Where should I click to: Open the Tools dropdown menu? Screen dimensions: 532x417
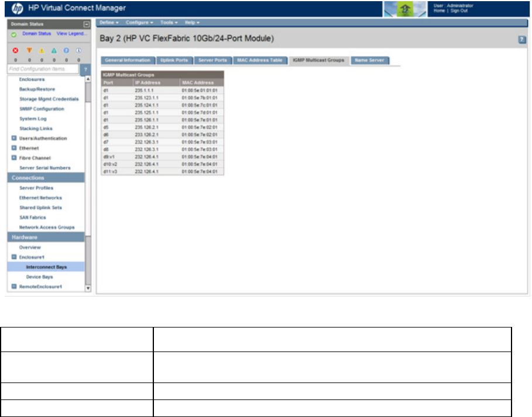(169, 22)
